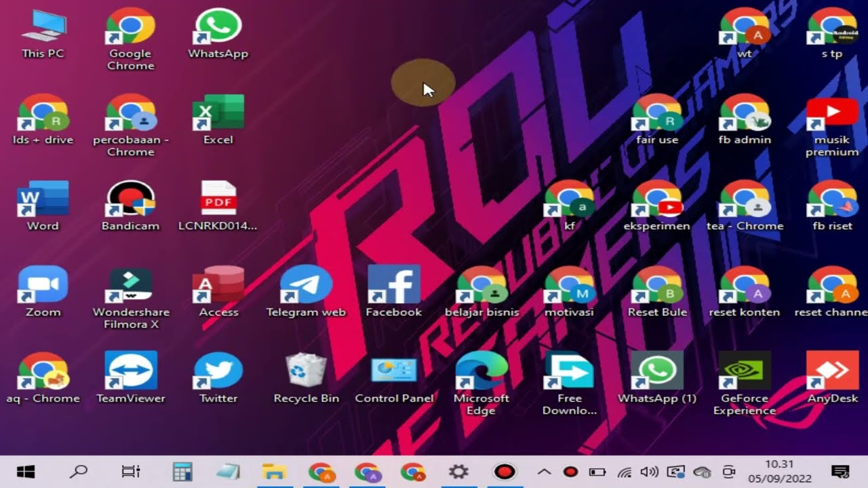
Task: Select the LCNRKD014 PDF file
Action: tap(218, 206)
